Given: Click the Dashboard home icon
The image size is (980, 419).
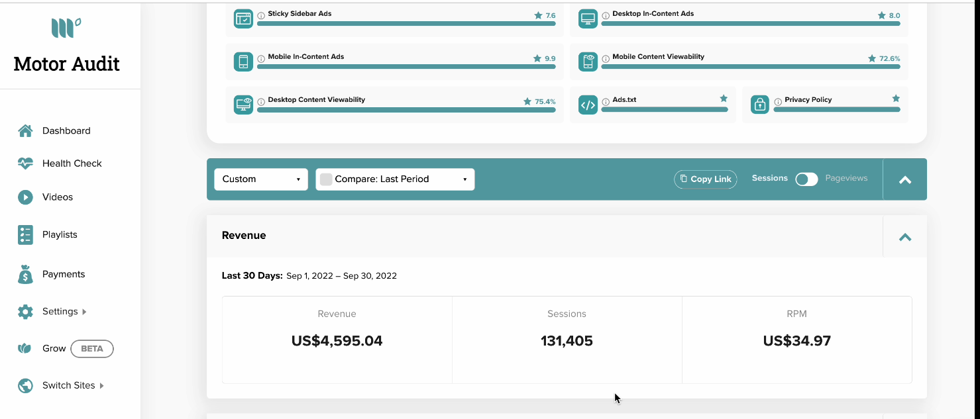Looking at the screenshot, I should pyautogui.click(x=25, y=130).
